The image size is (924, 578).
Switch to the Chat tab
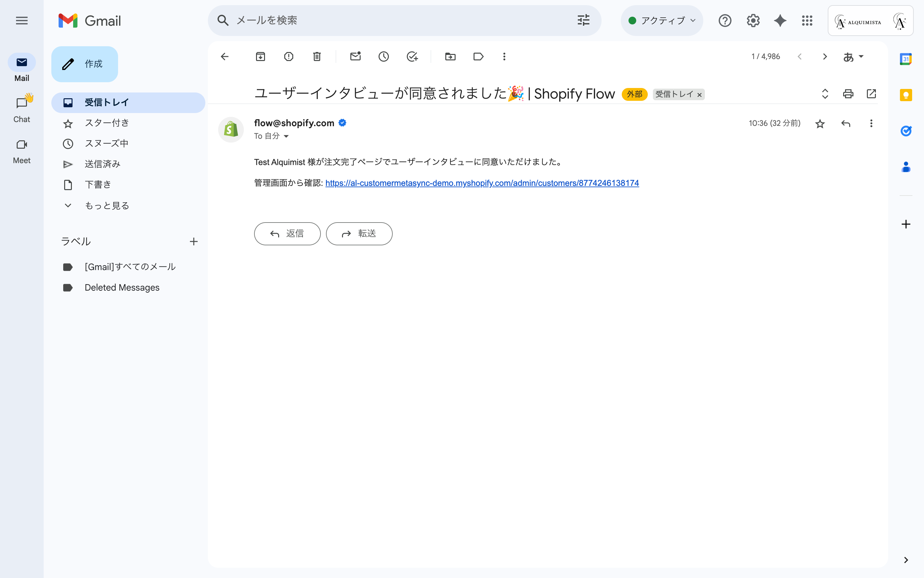click(x=22, y=109)
